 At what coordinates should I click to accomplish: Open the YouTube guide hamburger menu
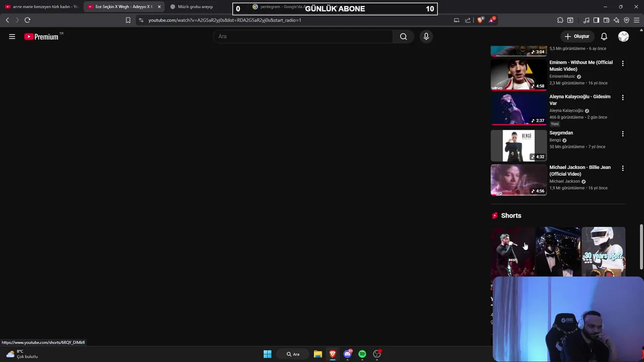[12, 37]
